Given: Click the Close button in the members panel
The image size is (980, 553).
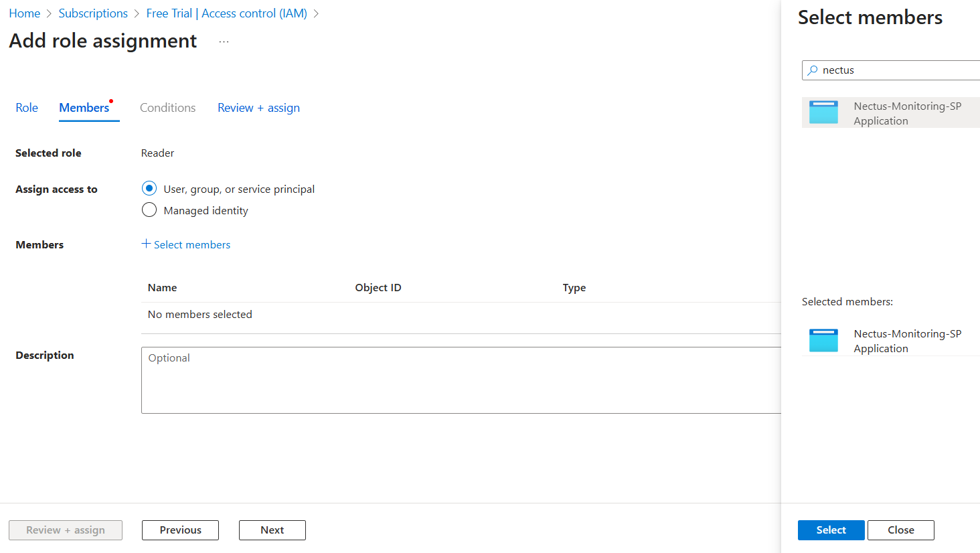Looking at the screenshot, I should (x=900, y=530).
